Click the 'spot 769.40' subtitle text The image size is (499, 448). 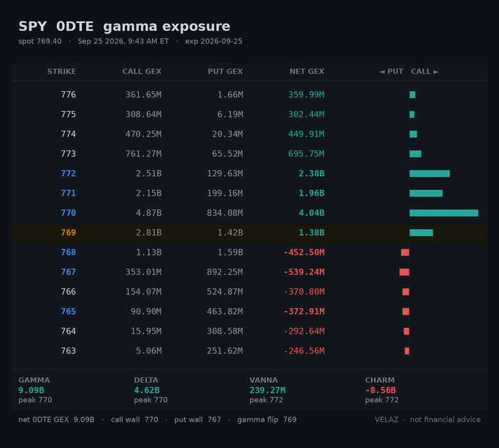coord(40,41)
